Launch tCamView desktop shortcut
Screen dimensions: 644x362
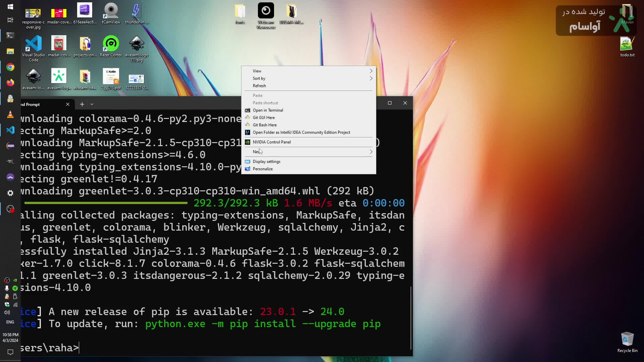111,11
